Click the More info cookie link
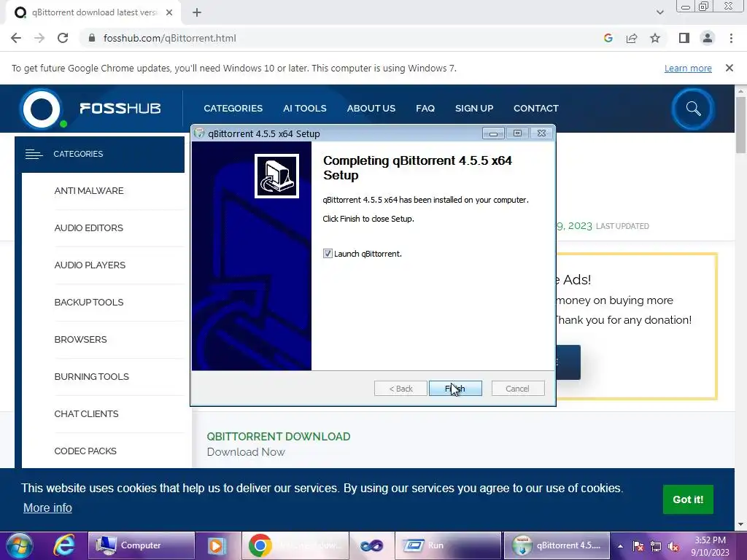This screenshot has height=560, width=747. [47, 507]
